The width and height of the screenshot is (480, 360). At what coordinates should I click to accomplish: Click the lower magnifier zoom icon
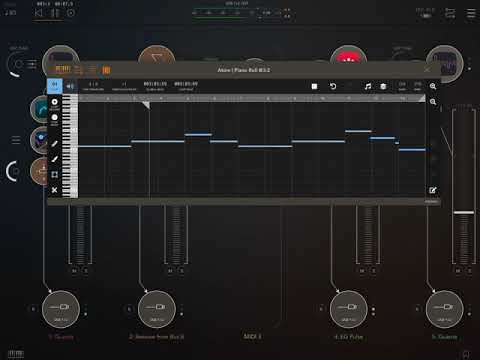pos(433,102)
